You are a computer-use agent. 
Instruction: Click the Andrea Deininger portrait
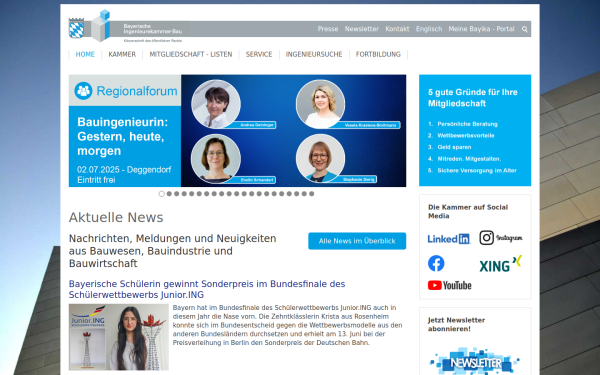(x=216, y=104)
